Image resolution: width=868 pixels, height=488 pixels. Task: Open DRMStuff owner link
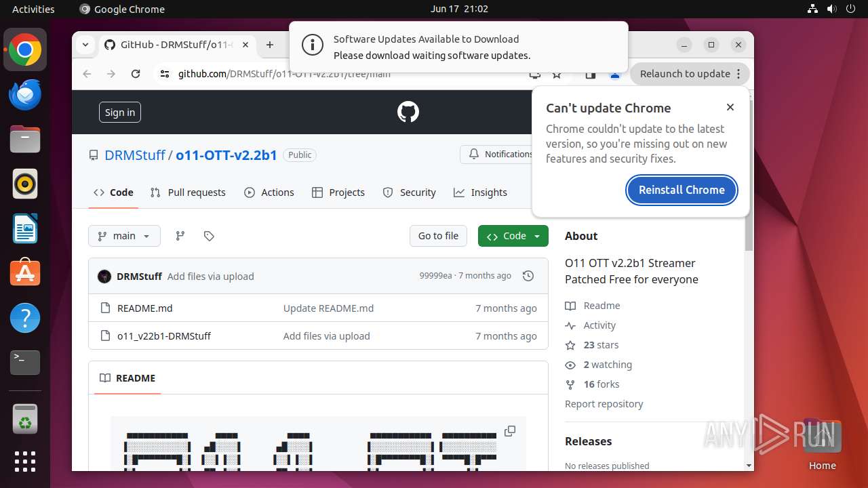point(135,155)
